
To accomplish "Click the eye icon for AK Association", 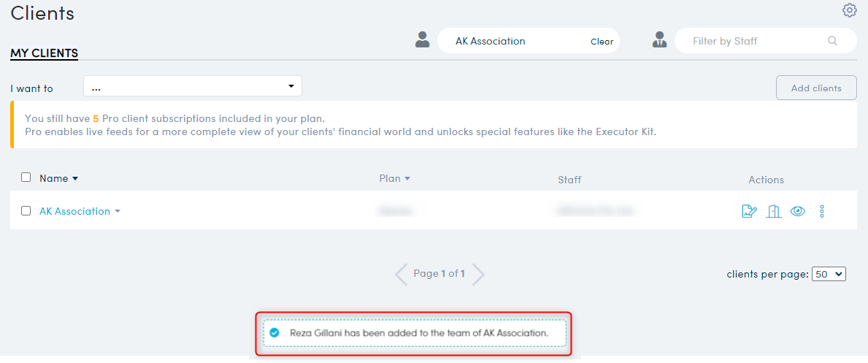I will click(798, 211).
